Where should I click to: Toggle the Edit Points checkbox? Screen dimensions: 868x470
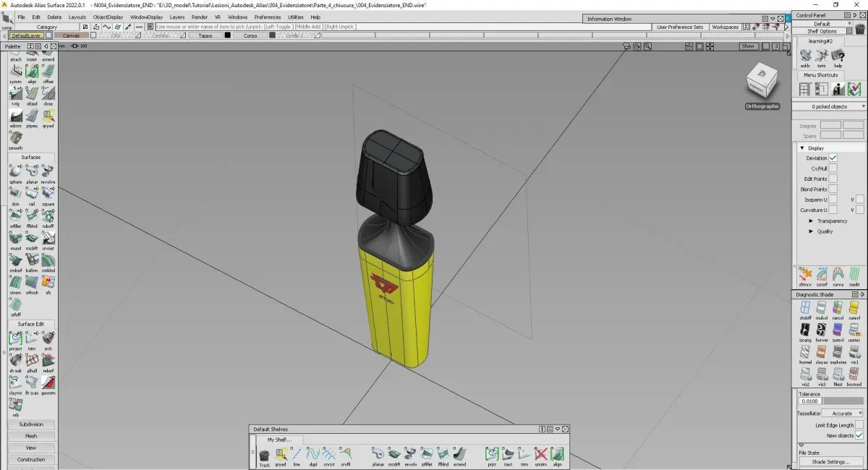pyautogui.click(x=833, y=179)
